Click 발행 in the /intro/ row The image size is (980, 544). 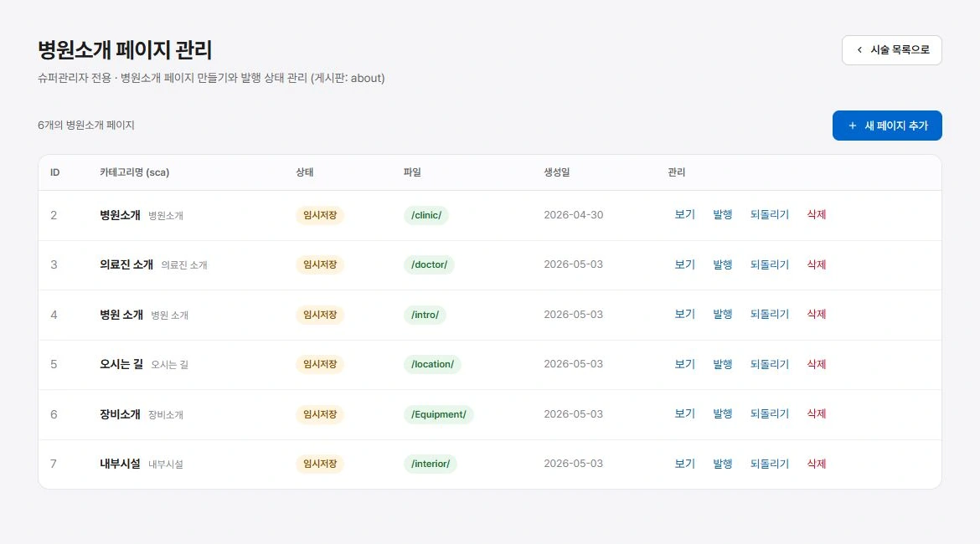[723, 314]
